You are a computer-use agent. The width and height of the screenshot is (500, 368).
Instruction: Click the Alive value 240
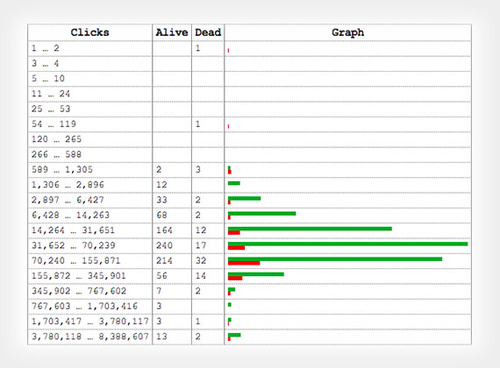pos(164,246)
